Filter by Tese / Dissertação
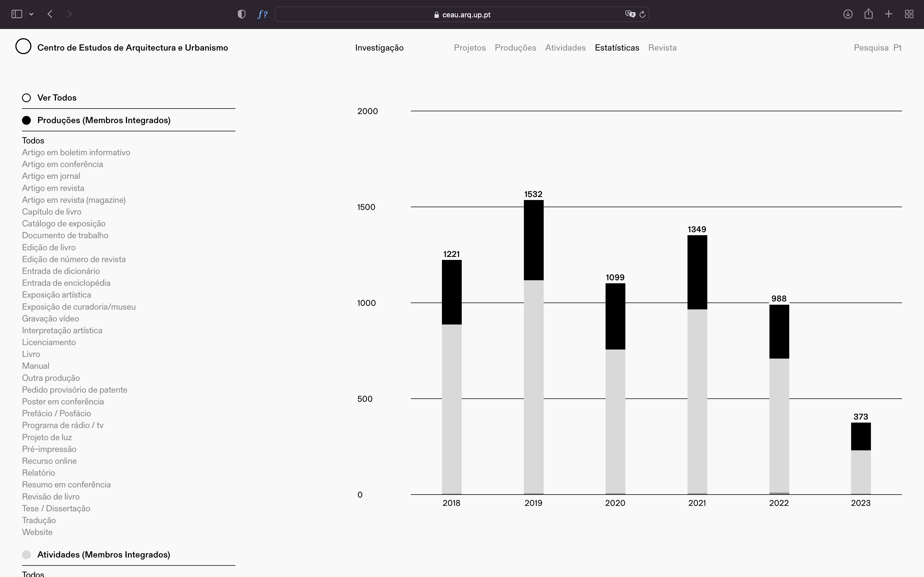Image resolution: width=924 pixels, height=577 pixels. tap(56, 508)
